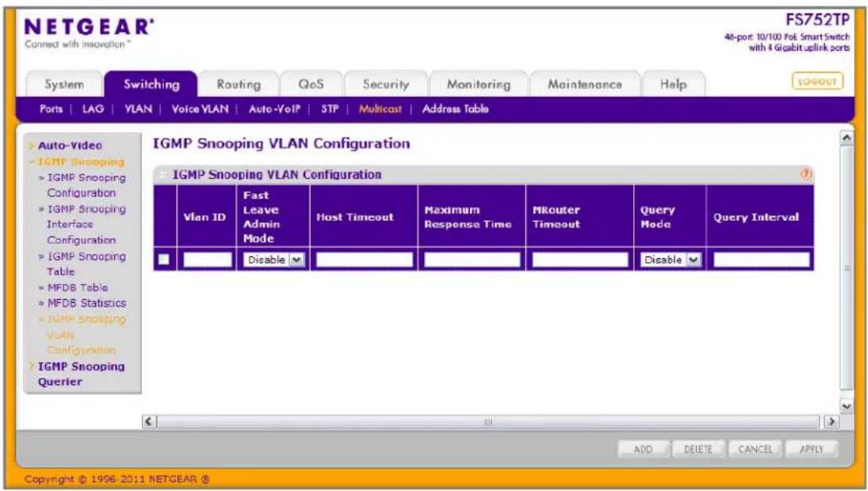Click the horizontal scrollbar left arrow
The image size is (868, 491).
click(148, 422)
